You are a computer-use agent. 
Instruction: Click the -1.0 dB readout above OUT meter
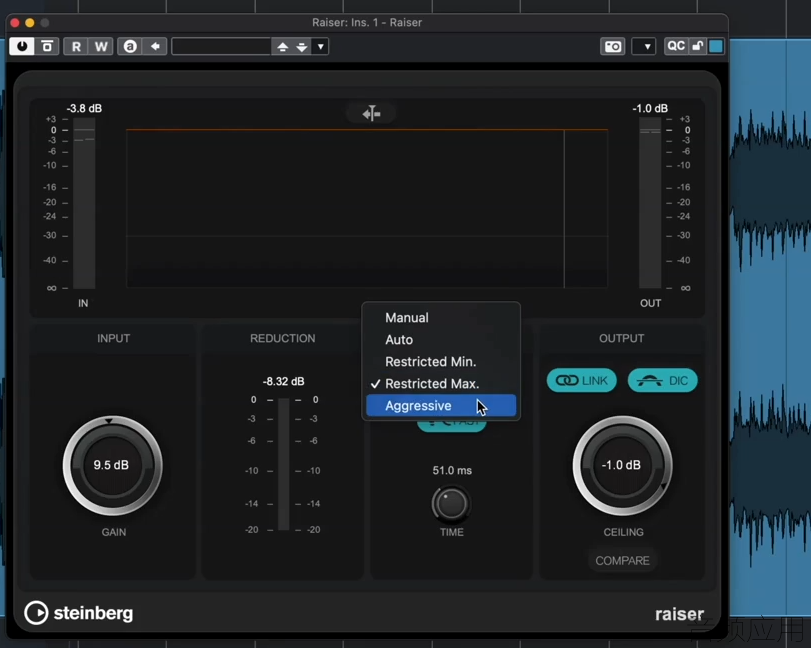point(650,109)
